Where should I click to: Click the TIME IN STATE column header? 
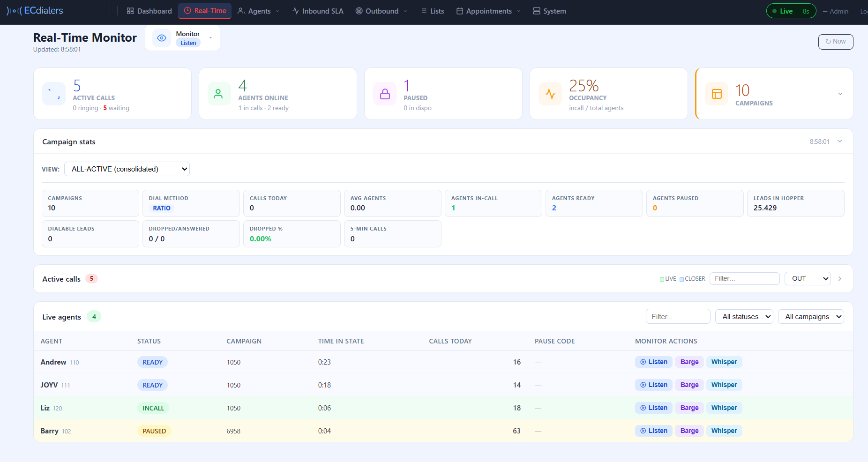point(341,341)
